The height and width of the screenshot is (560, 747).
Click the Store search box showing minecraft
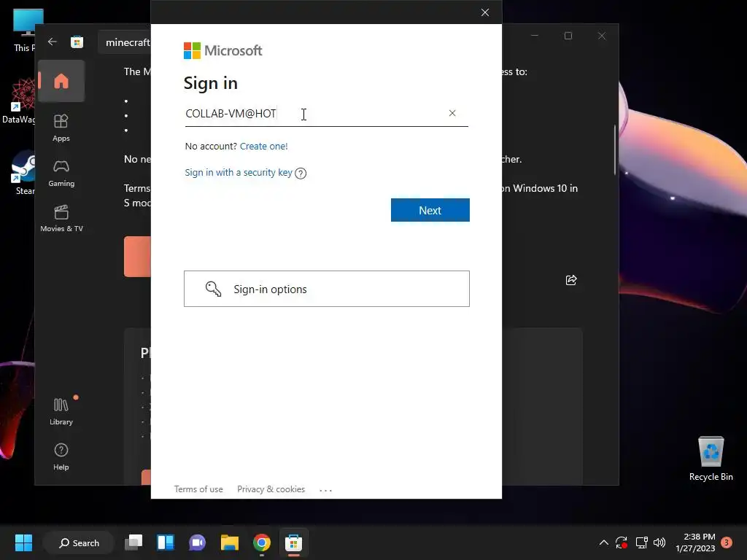coord(125,42)
